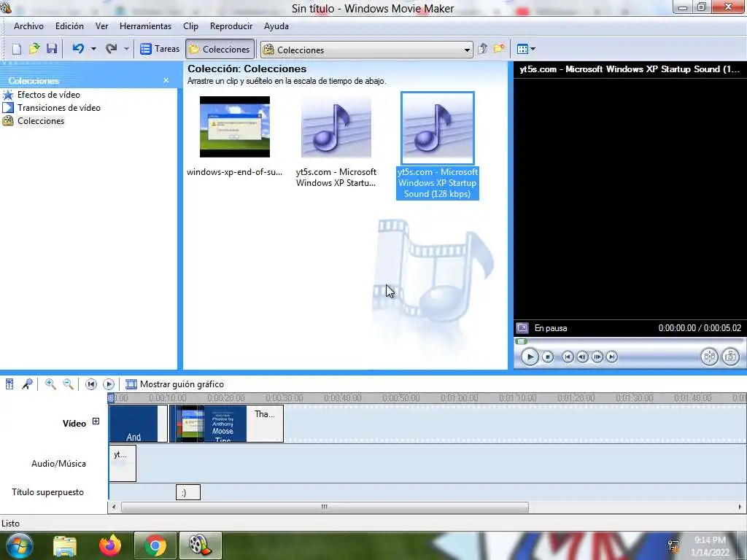Image resolution: width=747 pixels, height=560 pixels.
Task: Stop playback in the preview monitor
Action: [548, 357]
